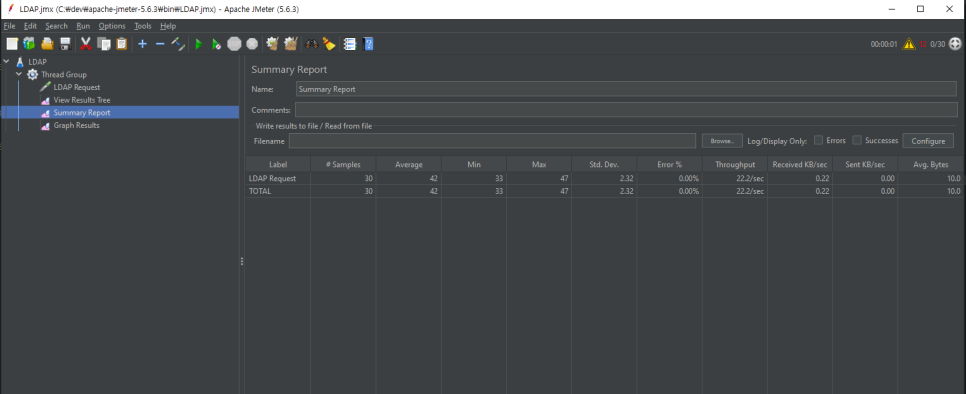The image size is (966, 394).
Task: Open log viewer via yellow warning triangle
Action: point(909,44)
